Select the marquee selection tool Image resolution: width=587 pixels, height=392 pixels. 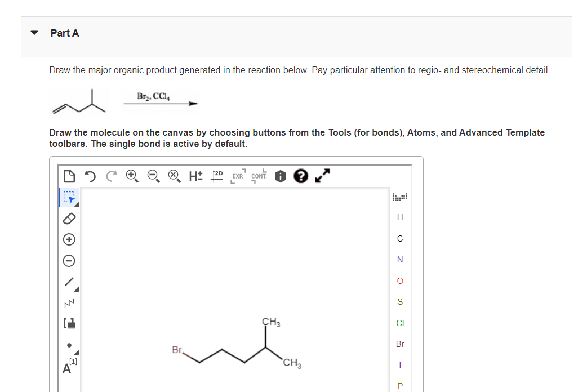click(70, 197)
